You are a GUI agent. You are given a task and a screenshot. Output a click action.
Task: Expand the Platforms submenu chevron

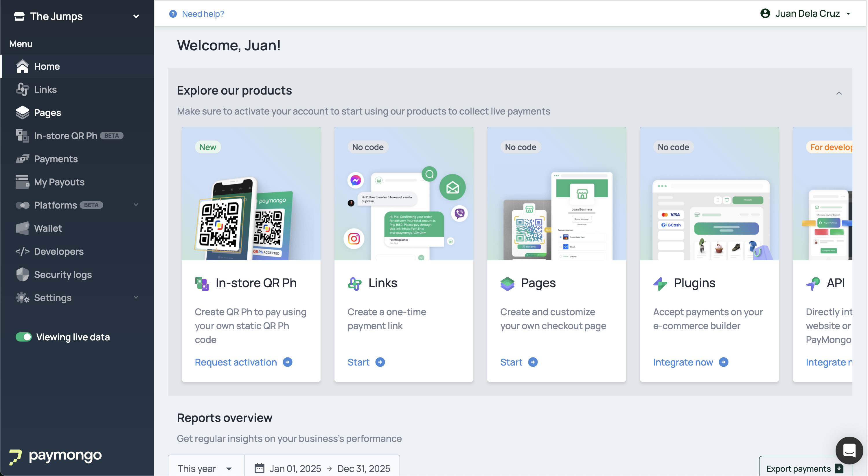[136, 205]
